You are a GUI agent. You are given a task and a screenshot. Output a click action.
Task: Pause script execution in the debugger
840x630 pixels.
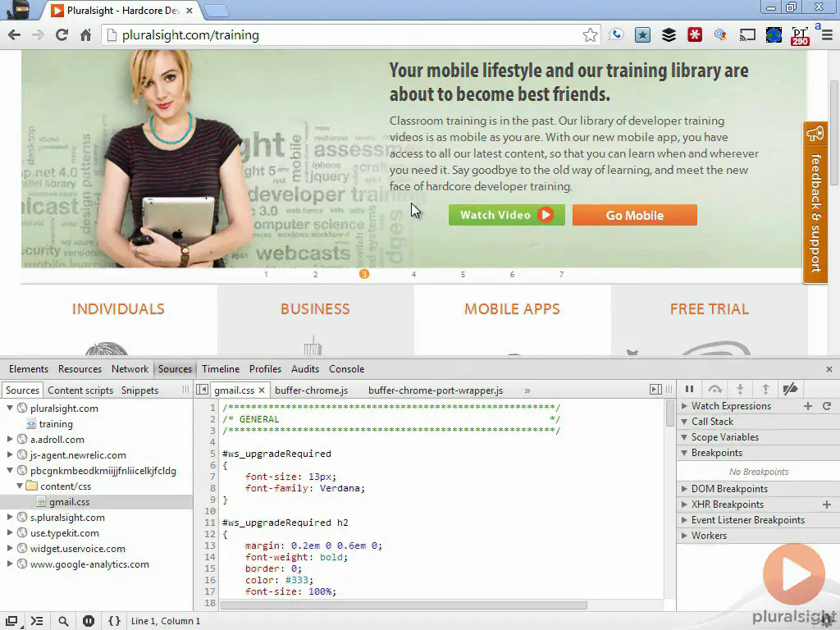pyautogui.click(x=689, y=390)
